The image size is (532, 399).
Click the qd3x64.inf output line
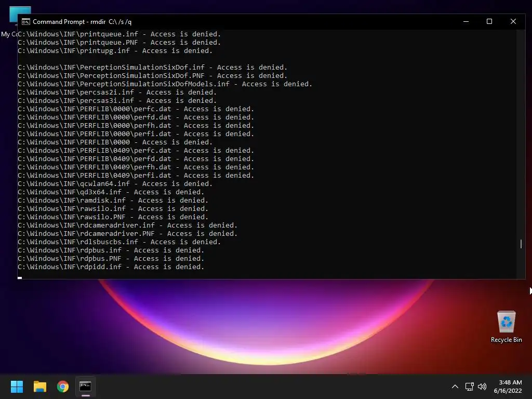[111, 192]
